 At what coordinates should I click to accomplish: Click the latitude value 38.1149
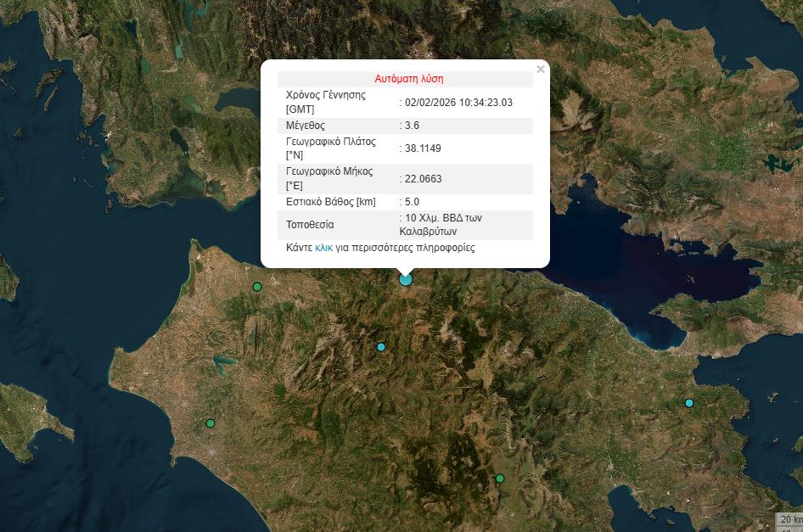click(x=423, y=148)
